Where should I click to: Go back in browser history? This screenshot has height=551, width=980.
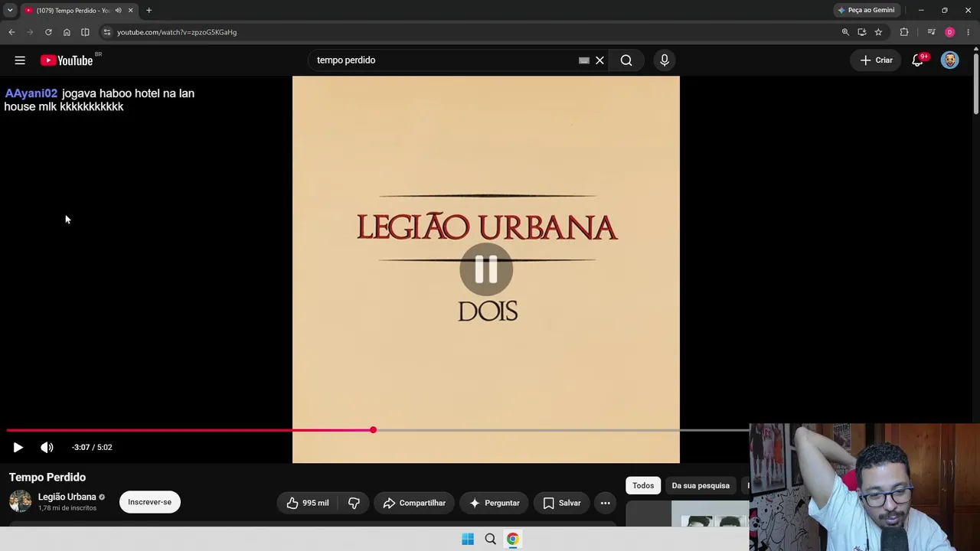click(x=11, y=32)
